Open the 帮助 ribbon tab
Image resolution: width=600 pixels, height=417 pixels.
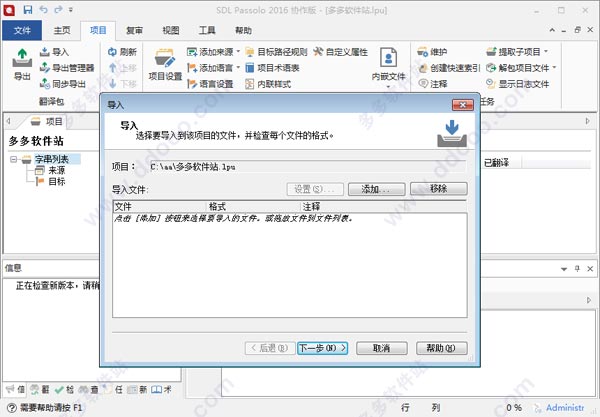click(x=243, y=30)
